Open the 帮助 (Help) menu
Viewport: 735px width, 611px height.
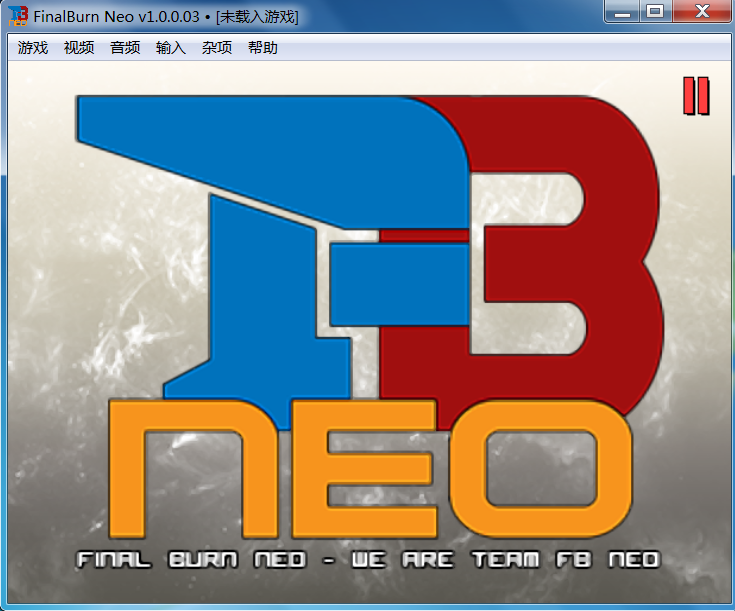(262, 47)
